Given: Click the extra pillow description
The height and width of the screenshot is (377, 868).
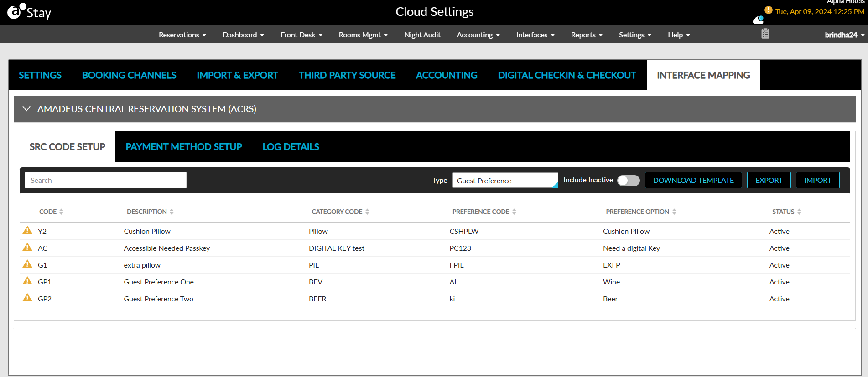Looking at the screenshot, I should pyautogui.click(x=142, y=265).
